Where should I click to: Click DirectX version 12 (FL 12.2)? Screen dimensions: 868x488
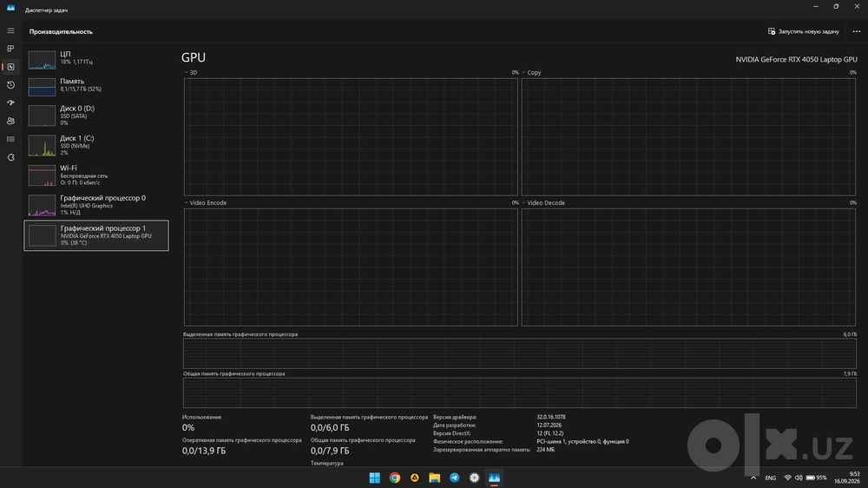[550, 433]
